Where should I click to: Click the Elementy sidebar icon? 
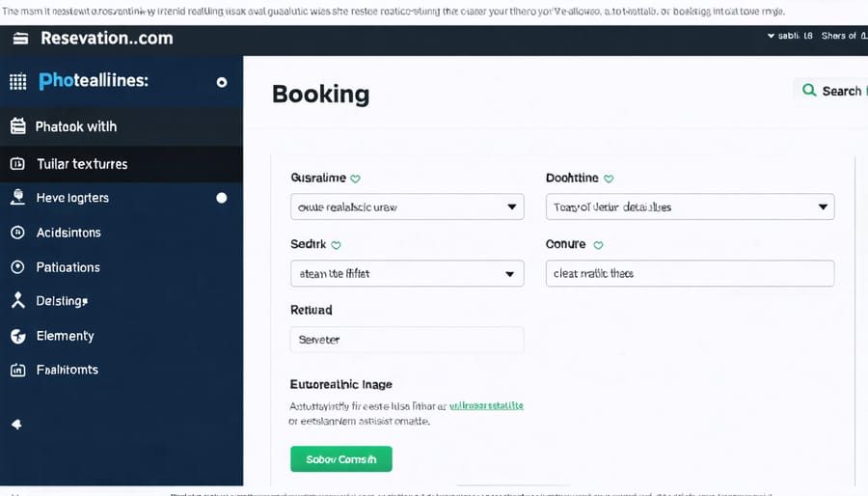coord(17,336)
